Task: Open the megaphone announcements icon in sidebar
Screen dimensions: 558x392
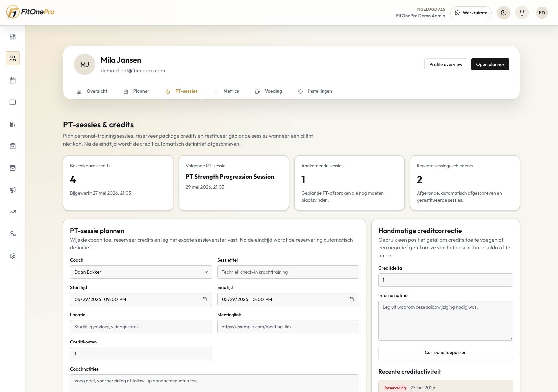Action: point(13,190)
